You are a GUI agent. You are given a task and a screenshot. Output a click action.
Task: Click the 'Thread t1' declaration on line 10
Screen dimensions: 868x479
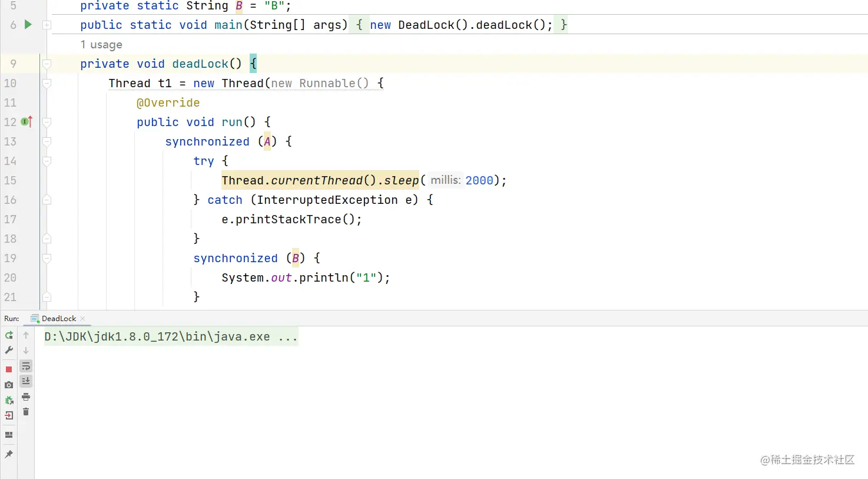(x=140, y=83)
